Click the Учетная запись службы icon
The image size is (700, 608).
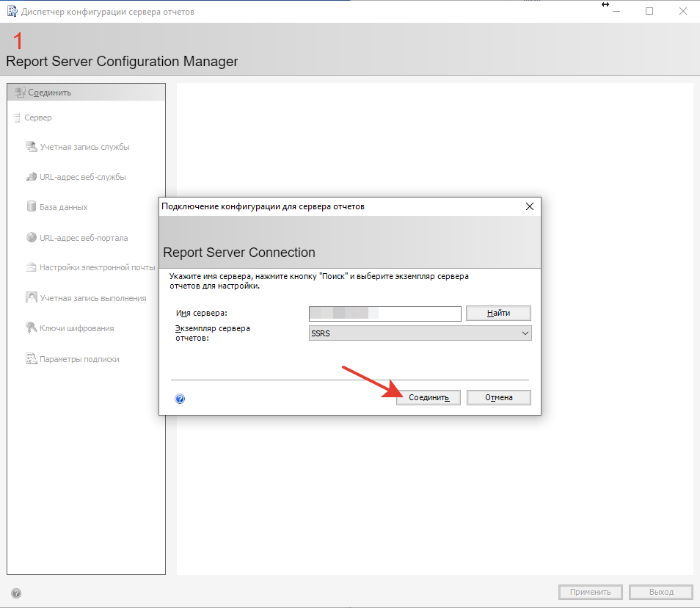point(32,147)
